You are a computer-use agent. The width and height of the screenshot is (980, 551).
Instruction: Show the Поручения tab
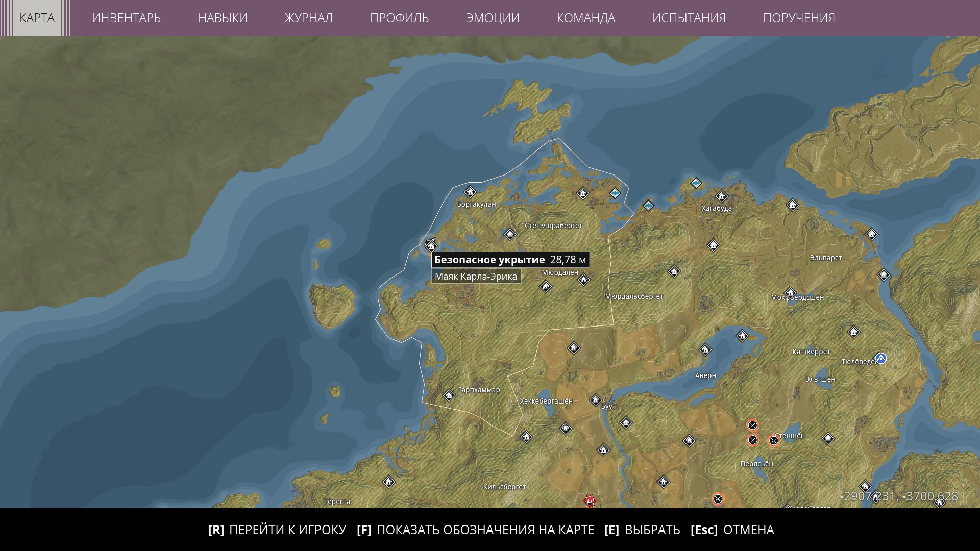(799, 18)
